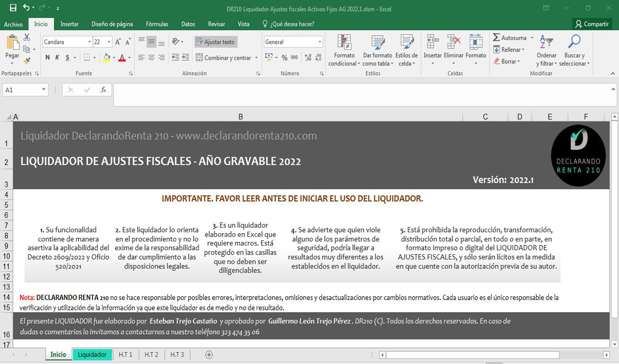Screen dimensions: 619x364
Task: Open Combinar y centrar dropdown arrow
Action: 256,58
